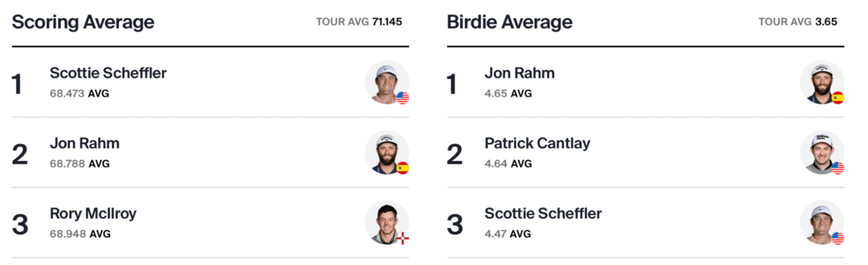Click the USA flag icon by Patrick Cantlay
Viewport: 868px width, 265px height.
(838, 168)
